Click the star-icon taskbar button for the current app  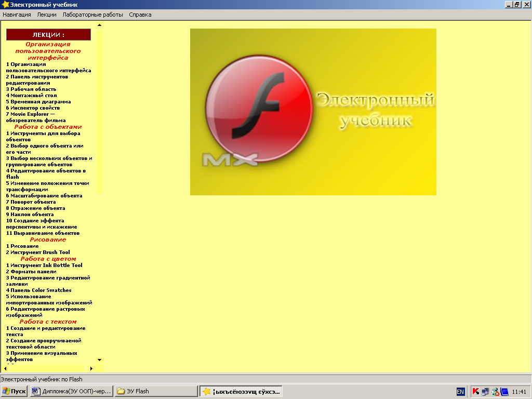pos(241,391)
